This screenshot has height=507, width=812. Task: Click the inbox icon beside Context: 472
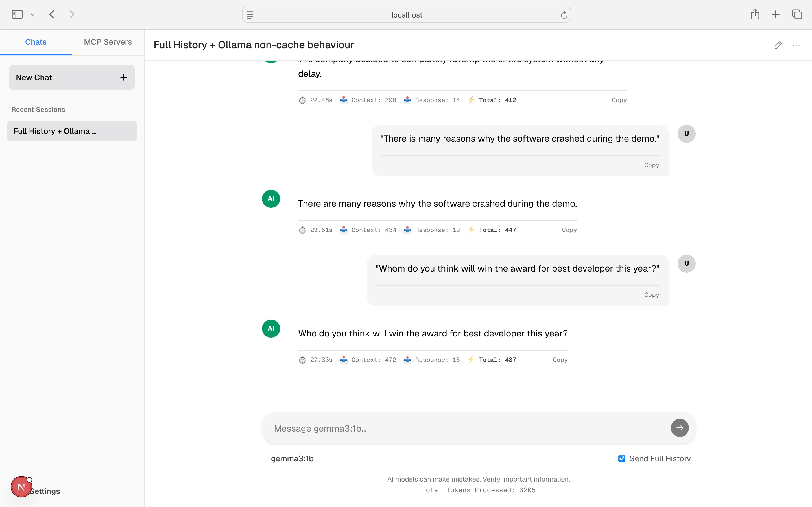click(x=344, y=359)
